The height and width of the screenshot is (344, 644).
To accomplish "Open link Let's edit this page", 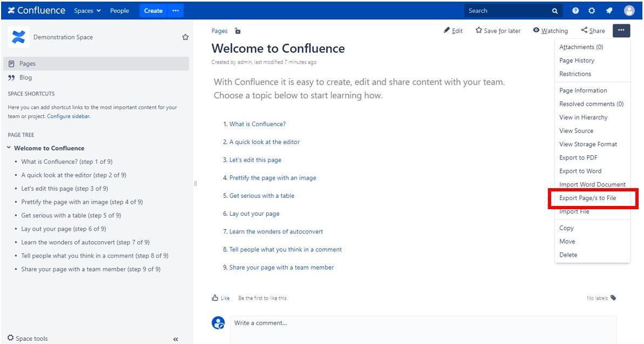I will [x=255, y=160].
